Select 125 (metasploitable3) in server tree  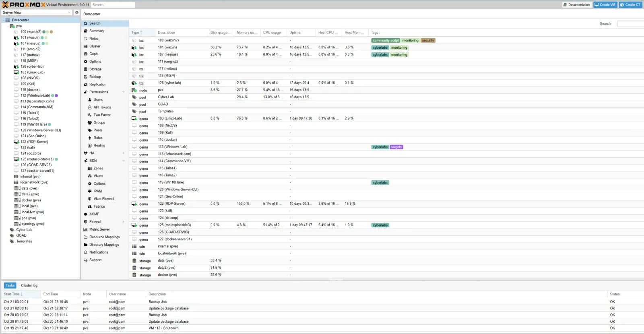pos(37,159)
